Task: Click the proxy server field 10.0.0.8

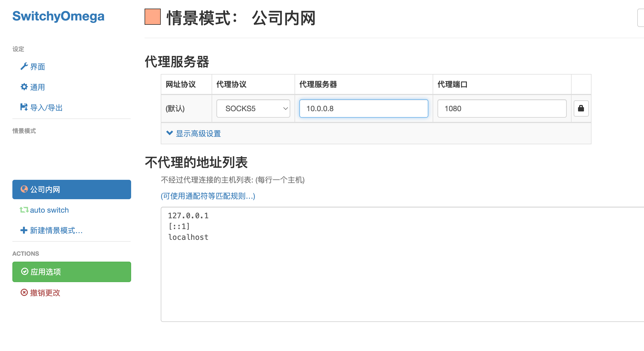Action: 363,108
